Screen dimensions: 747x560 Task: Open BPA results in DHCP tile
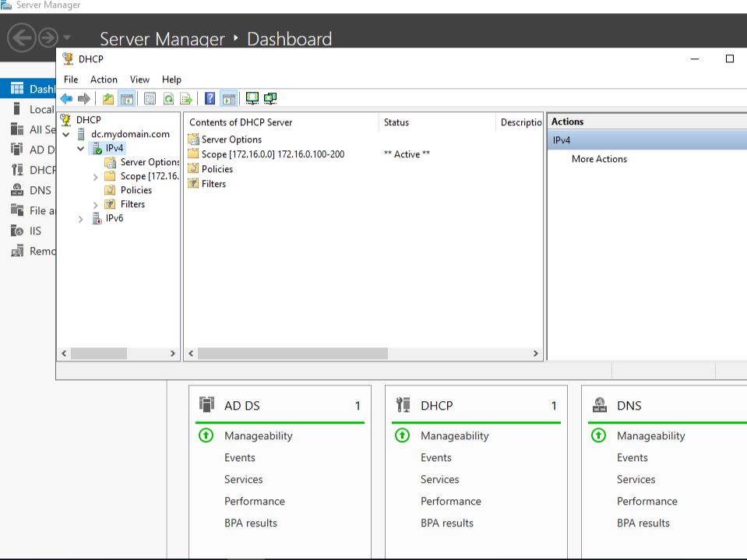click(447, 523)
